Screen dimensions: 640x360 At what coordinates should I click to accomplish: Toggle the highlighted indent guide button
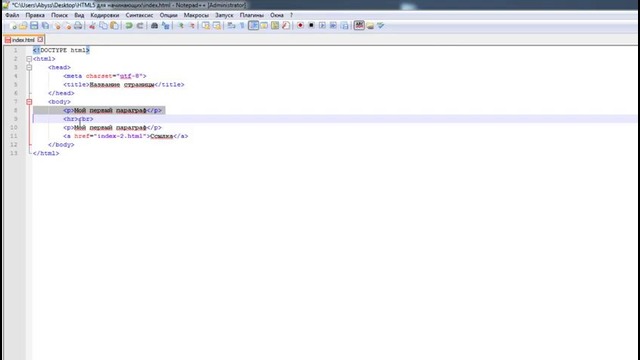[253, 26]
